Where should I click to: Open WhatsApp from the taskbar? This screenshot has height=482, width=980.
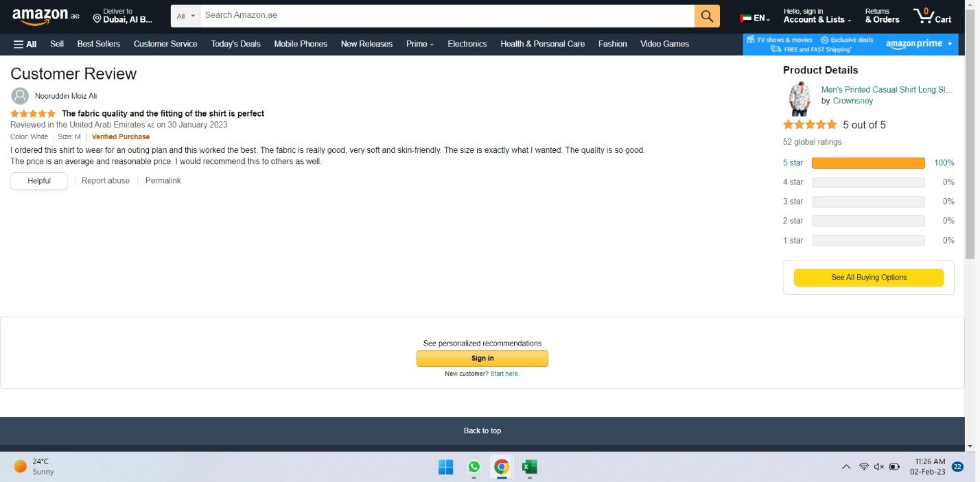(x=474, y=468)
